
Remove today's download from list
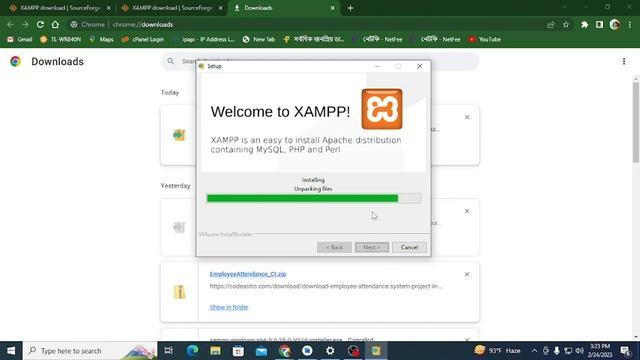[x=467, y=118]
